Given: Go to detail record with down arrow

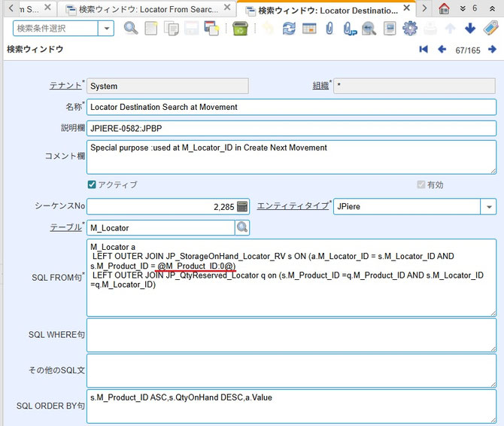Looking at the screenshot, I should tap(470, 29).
